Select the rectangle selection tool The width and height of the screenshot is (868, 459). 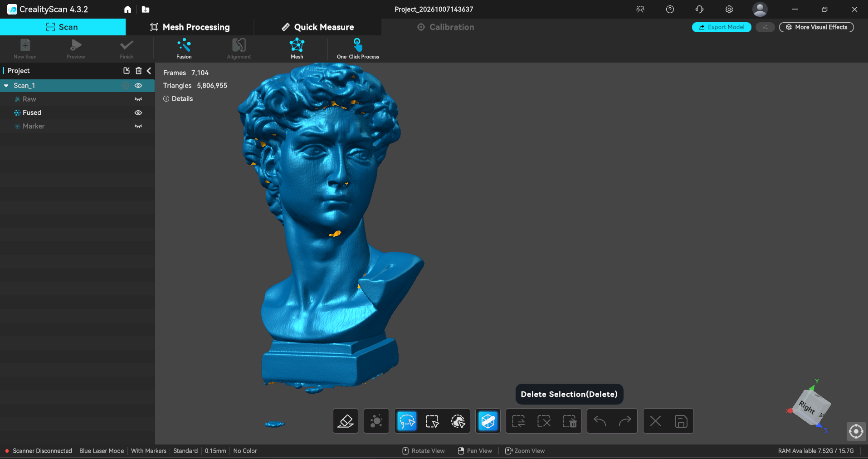pos(432,421)
